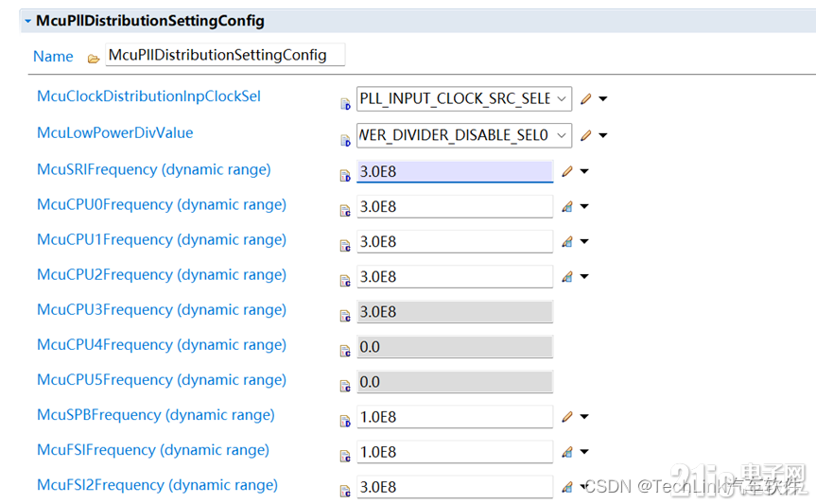Click parameter type icon before McuFSI2Frequency value
Screen dimensions: 816x504
click(345, 491)
